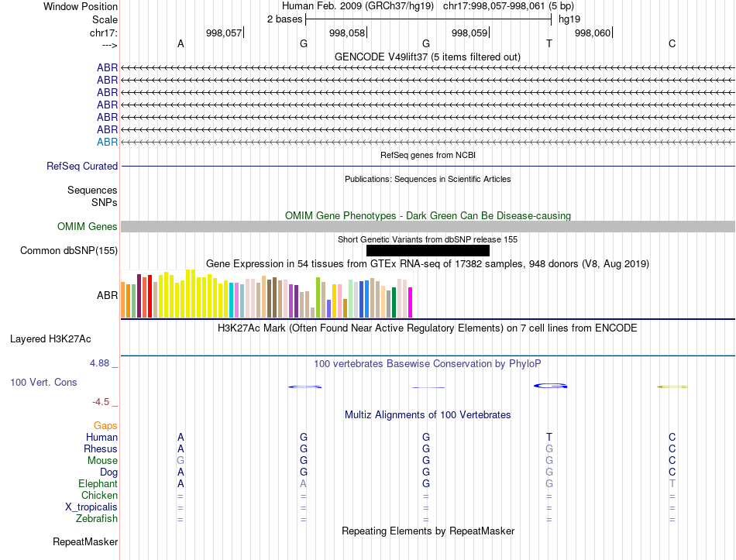Click the -4.5 PhyloP minimum value
Screen dimensions: 736x560
[x=101, y=402]
